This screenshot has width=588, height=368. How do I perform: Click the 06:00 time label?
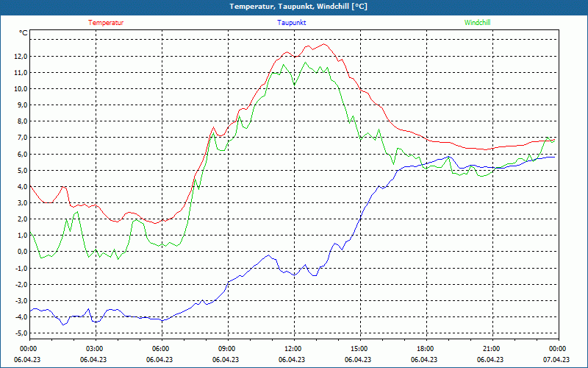pyautogui.click(x=162, y=349)
